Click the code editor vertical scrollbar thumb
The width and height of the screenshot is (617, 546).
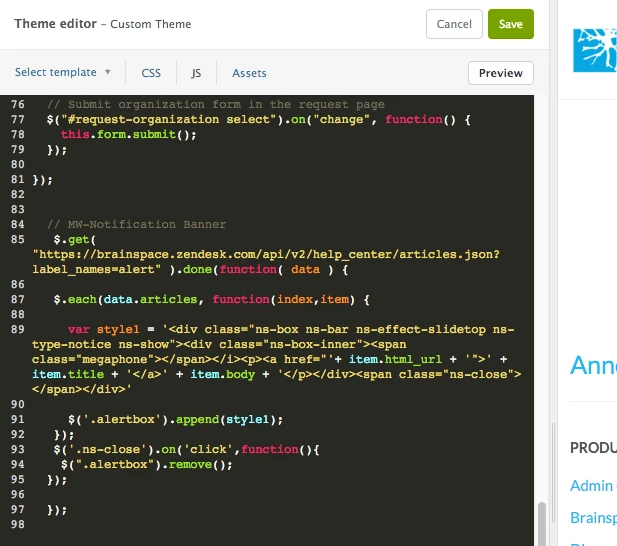click(x=542, y=523)
